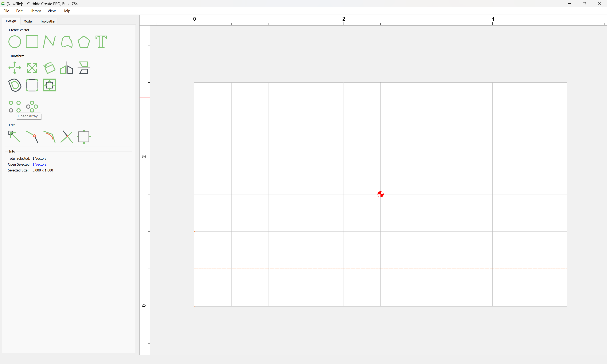Image resolution: width=607 pixels, height=364 pixels.
Task: Activate the Rotate tool
Action: pos(49,68)
